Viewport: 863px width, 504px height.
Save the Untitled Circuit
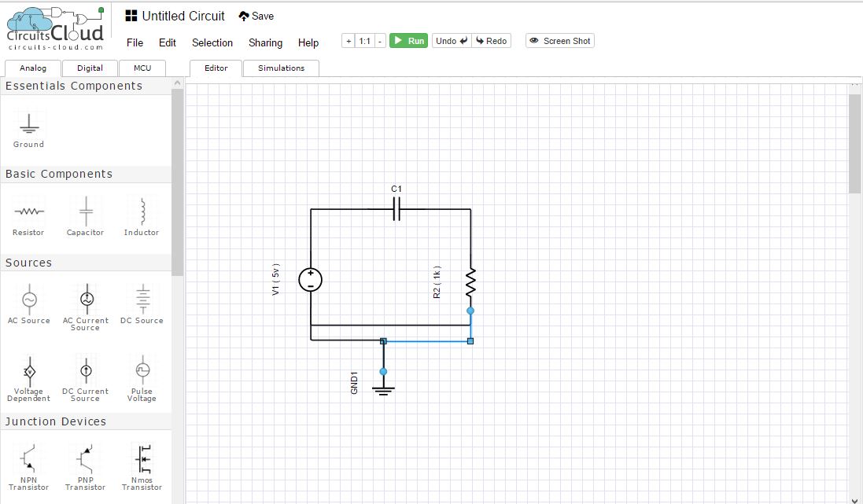[x=256, y=16]
